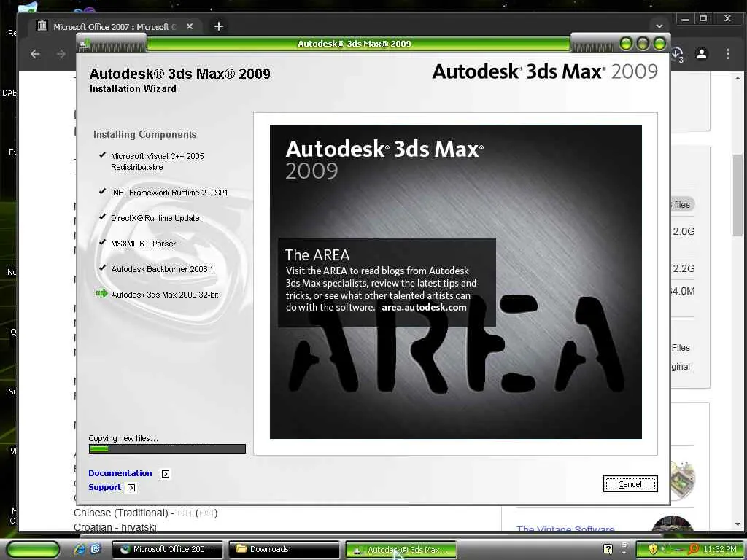Switch to Microsoft Office 200... taskbar button
The width and height of the screenshot is (747, 560).
point(167,550)
